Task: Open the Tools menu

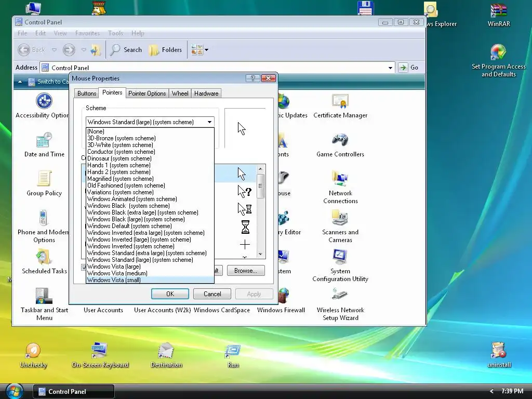Action: click(115, 33)
